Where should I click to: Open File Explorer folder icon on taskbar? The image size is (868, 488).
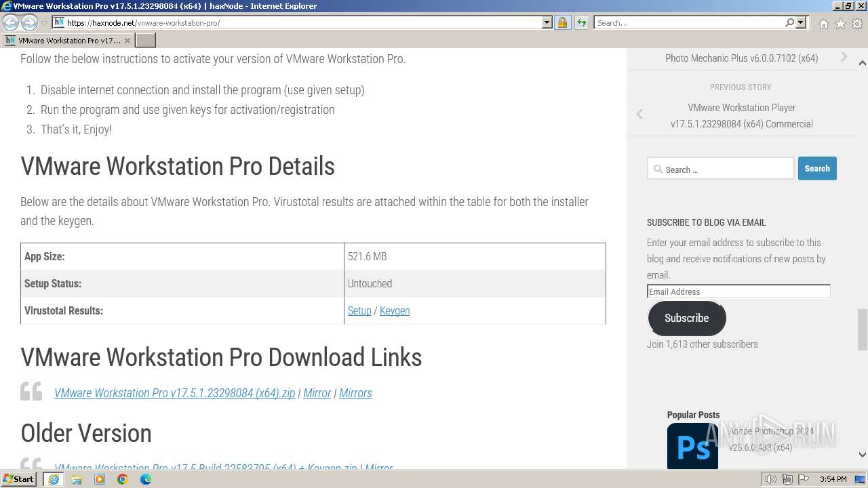click(77, 479)
